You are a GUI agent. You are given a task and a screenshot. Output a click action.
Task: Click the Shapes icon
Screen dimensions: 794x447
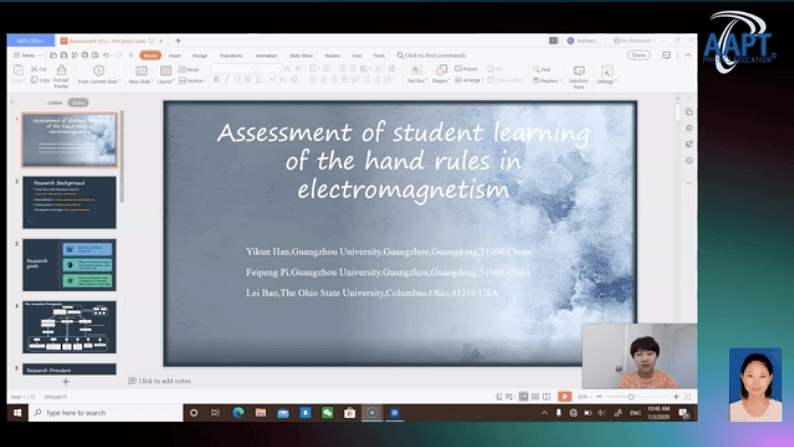441,70
